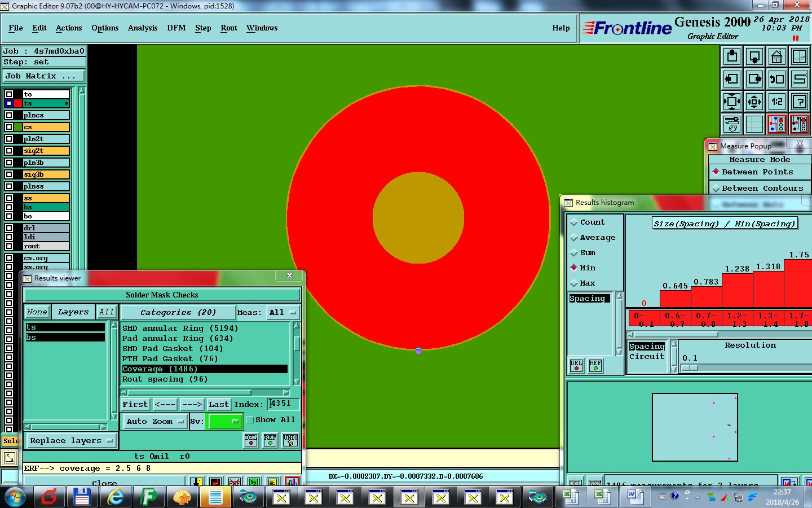Click the zoom out arrows icon
This screenshot has height=508, width=812.
coord(754,102)
